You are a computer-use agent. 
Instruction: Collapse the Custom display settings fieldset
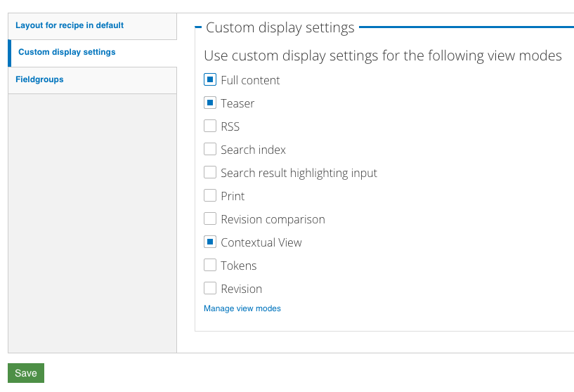(280, 28)
